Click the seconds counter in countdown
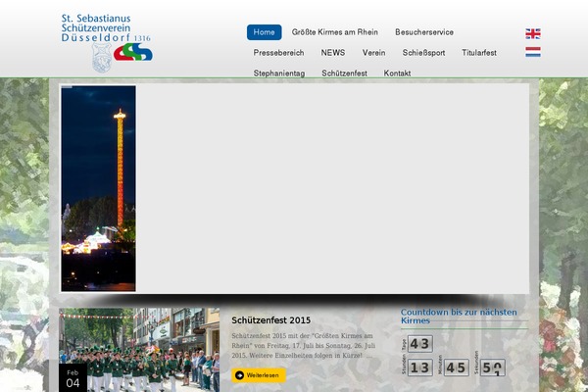The height and width of the screenshot is (392, 588). point(492,367)
